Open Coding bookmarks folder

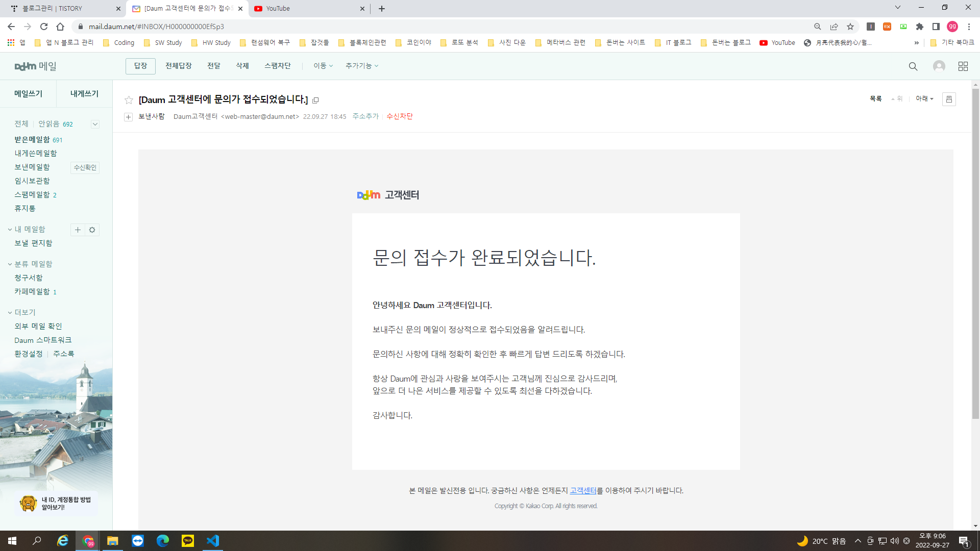[x=118, y=43]
